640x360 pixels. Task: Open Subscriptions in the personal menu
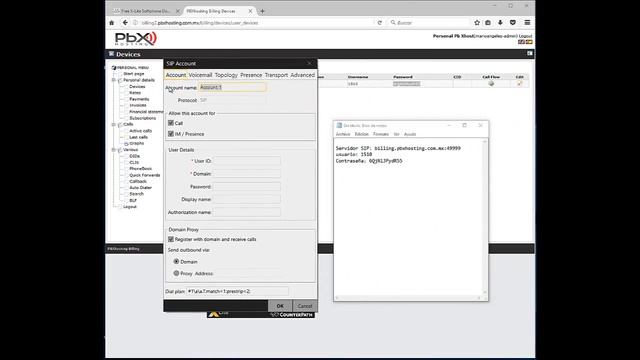(x=142, y=118)
